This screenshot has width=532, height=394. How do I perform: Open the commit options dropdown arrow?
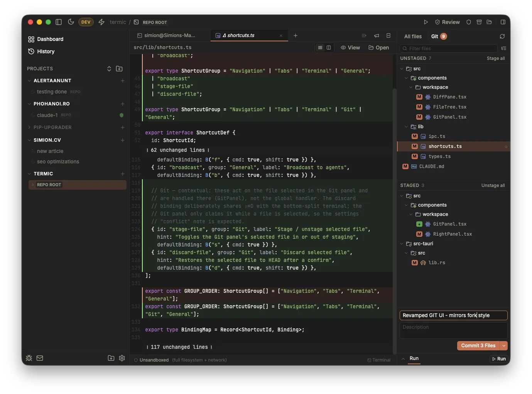(504, 346)
